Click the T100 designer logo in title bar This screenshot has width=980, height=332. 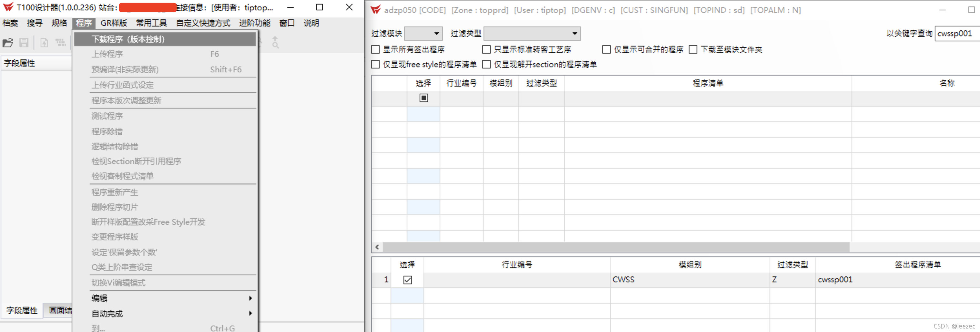click(8, 7)
